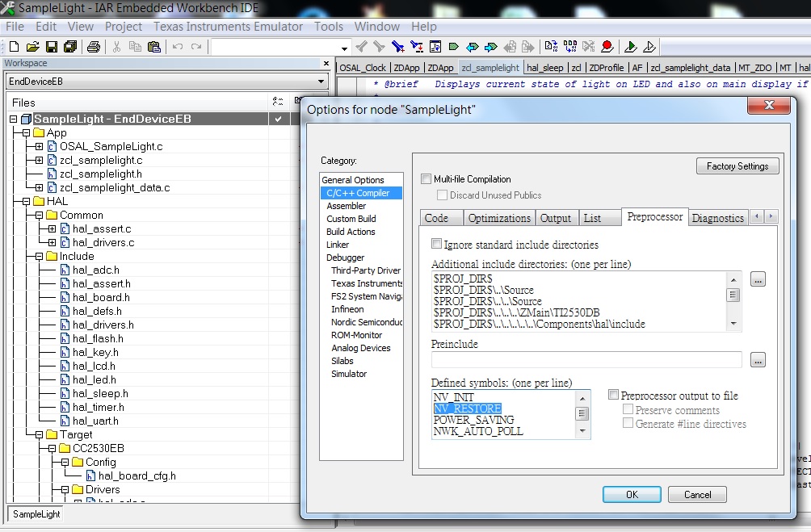
Task: Open the toolbar search combo box dropdown
Action: click(x=344, y=48)
